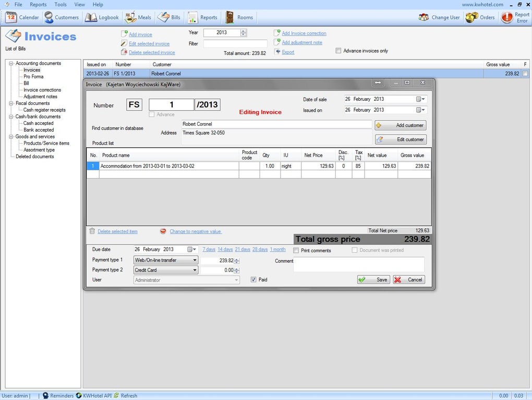Select the Accommodation product row
Image resolution: width=532 pixels, height=400 pixels.
point(259,166)
